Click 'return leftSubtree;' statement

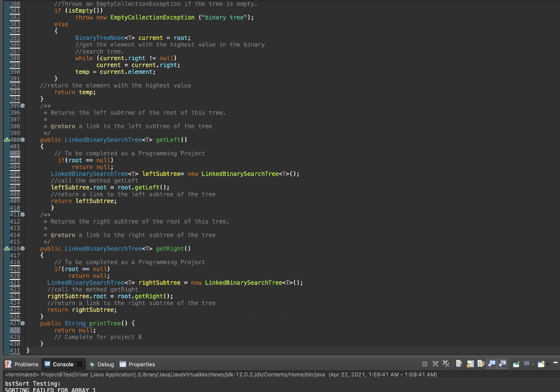(x=84, y=201)
